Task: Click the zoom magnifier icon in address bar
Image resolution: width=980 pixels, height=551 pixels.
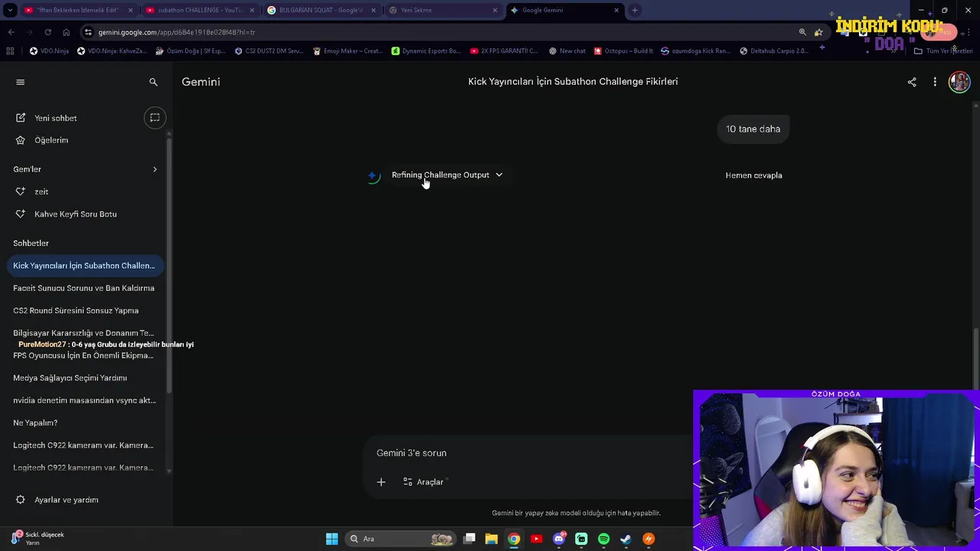Action: pos(802,32)
